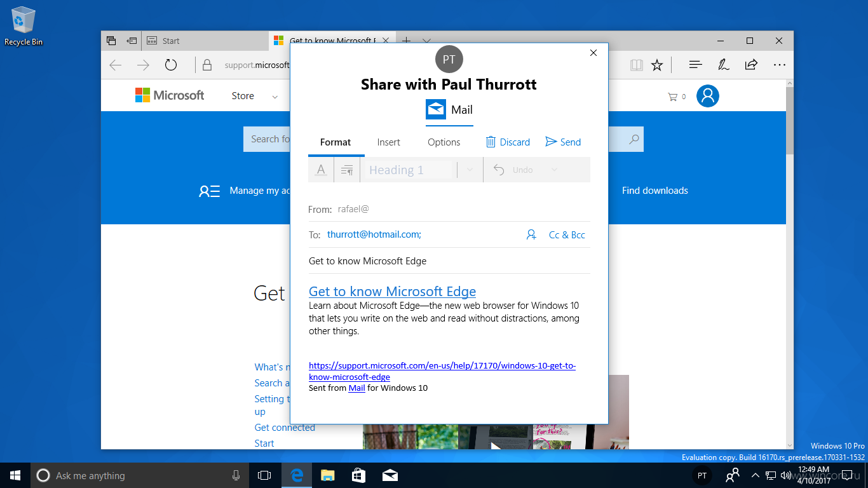The image size is (868, 488).
Task: Click the Edge Back arrow button
Action: (x=115, y=65)
